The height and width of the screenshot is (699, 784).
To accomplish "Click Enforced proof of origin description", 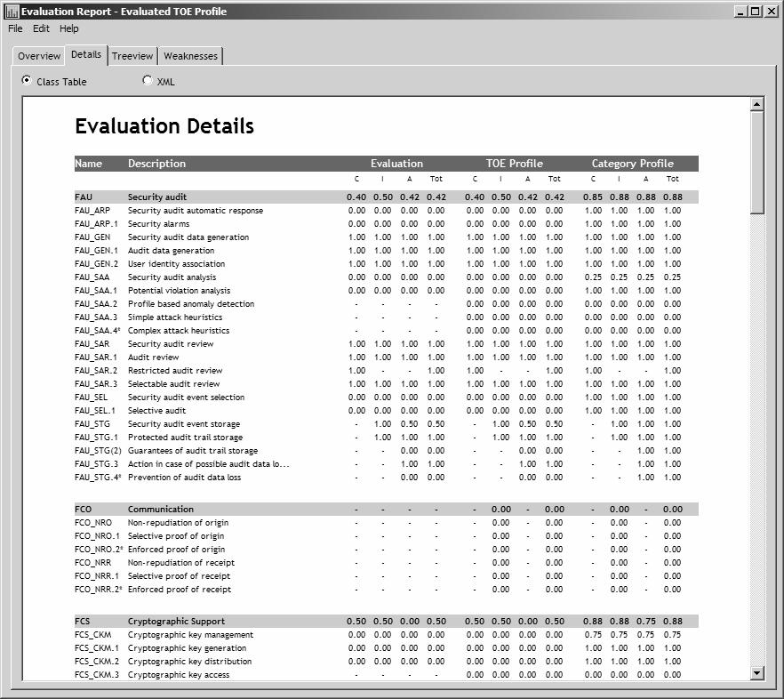I will [177, 550].
